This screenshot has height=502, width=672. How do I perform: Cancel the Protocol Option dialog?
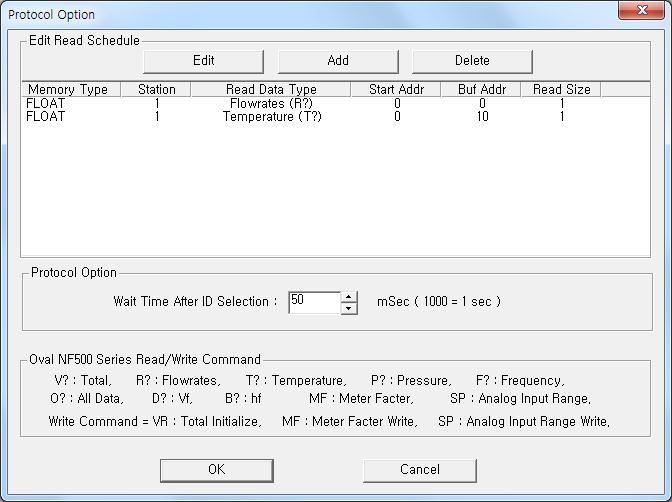419,470
